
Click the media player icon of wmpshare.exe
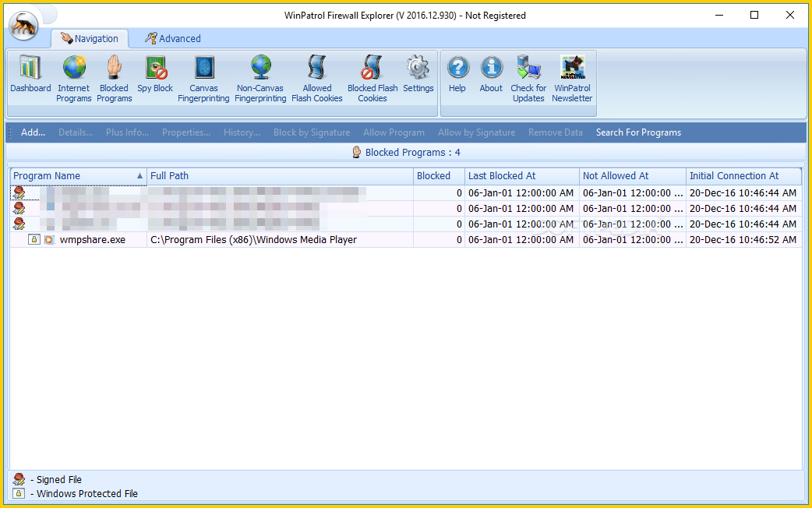[49, 240]
